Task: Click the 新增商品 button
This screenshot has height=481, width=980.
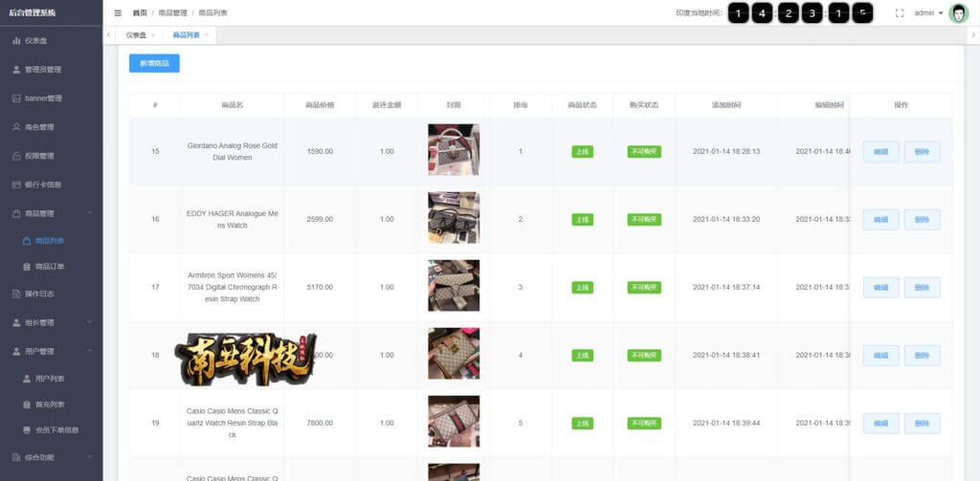Action: pyautogui.click(x=154, y=63)
